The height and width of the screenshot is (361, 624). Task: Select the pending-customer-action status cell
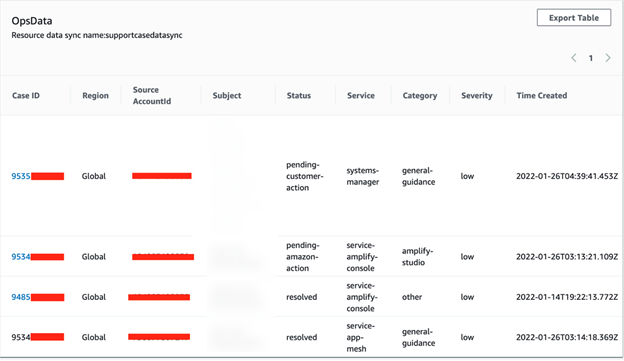click(x=304, y=176)
